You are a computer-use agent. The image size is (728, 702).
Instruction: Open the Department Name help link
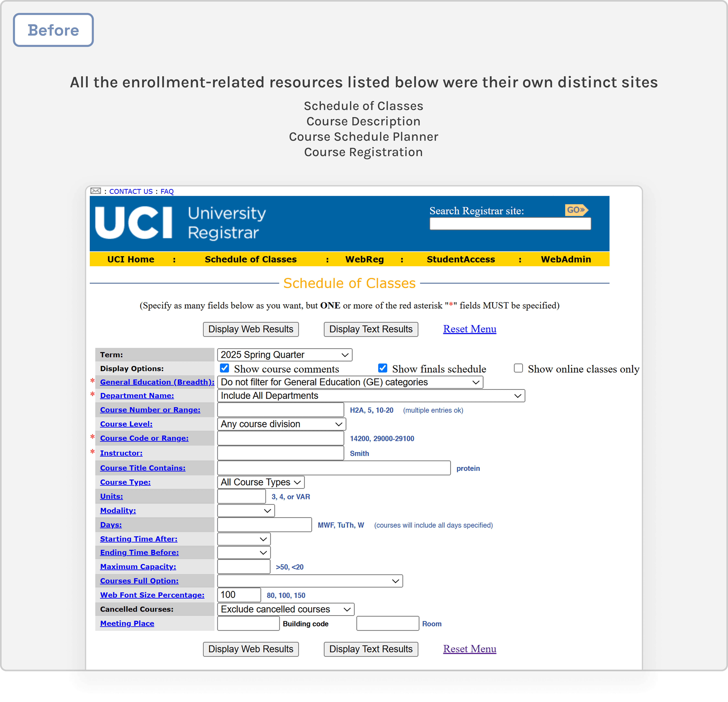(137, 396)
